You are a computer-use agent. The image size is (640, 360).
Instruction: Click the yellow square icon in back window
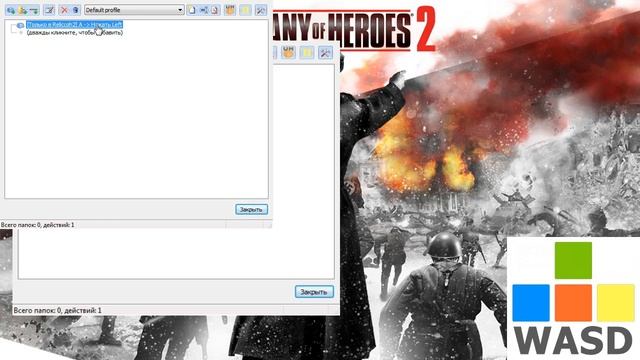coord(307,53)
